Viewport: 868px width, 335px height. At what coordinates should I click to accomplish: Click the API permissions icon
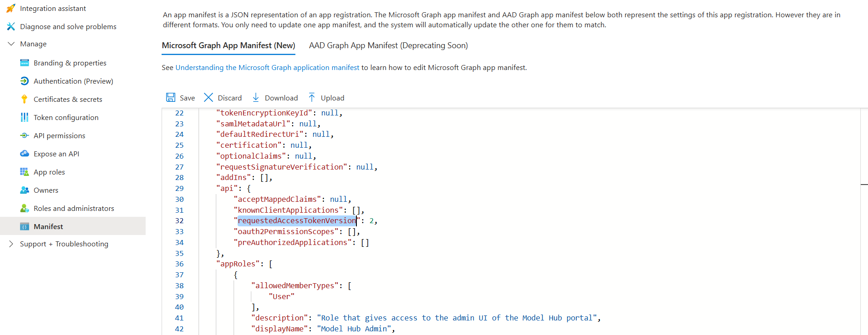click(x=25, y=136)
